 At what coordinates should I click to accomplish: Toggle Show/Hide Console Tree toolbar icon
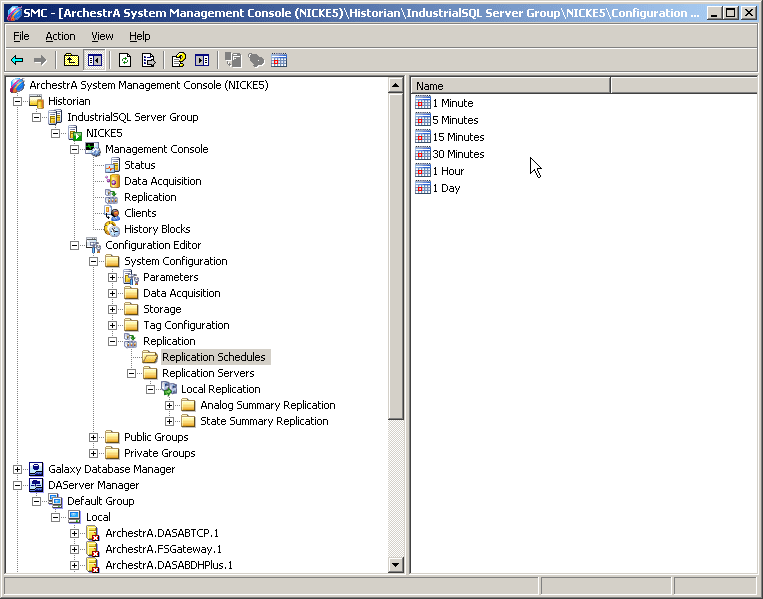(x=94, y=60)
